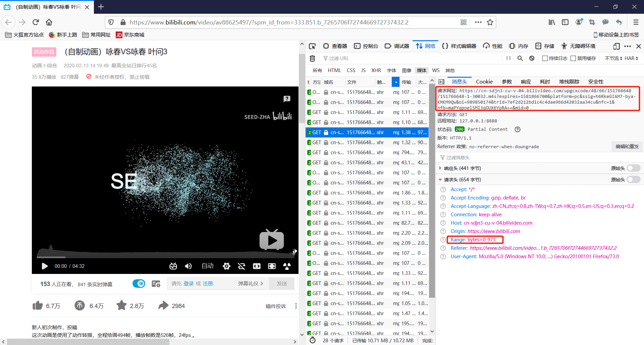Open the network search magnifier
The width and height of the screenshot is (644, 345).
520,58
